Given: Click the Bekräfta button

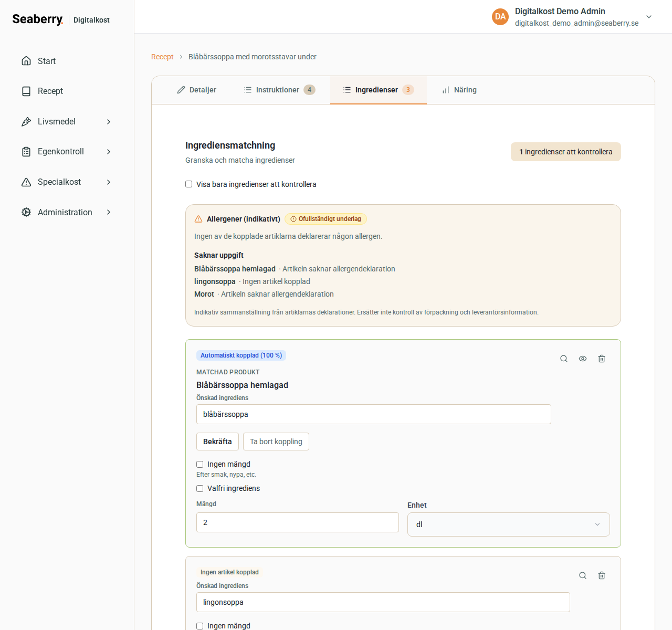Looking at the screenshot, I should (217, 442).
